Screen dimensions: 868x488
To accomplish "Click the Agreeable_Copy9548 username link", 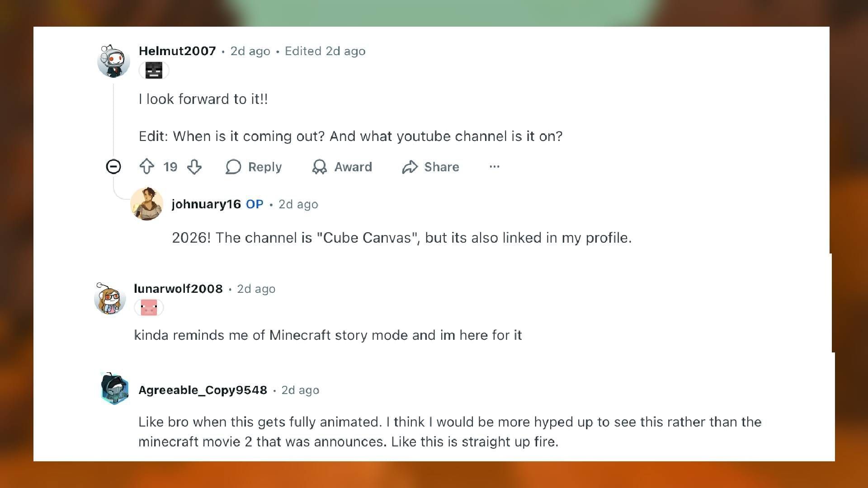I will coord(203,390).
